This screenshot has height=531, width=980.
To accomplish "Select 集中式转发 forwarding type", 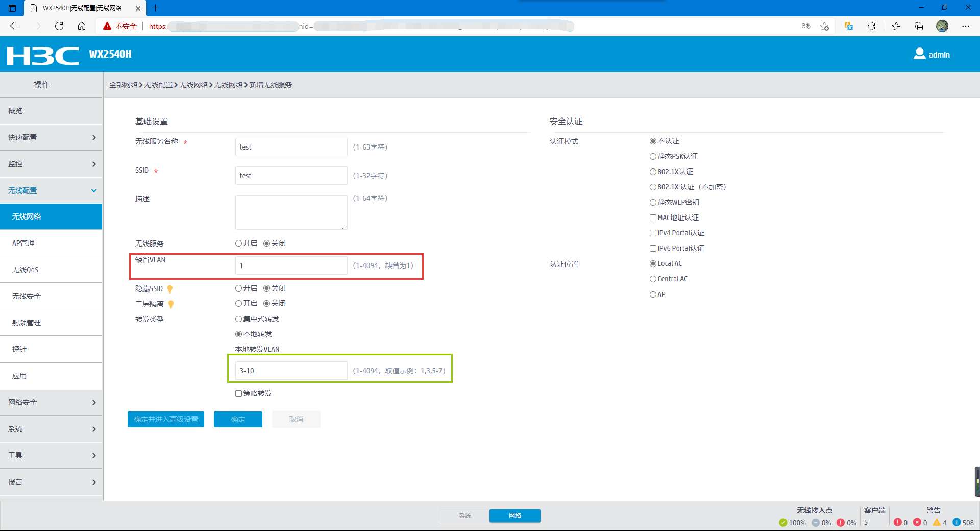I will tap(238, 319).
